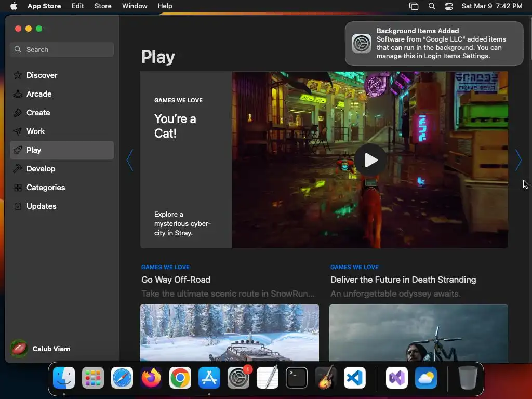Viewport: 532px width, 399px height.
Task: Open the SnowRunner snowy truck thumbnail
Action: tap(229, 333)
